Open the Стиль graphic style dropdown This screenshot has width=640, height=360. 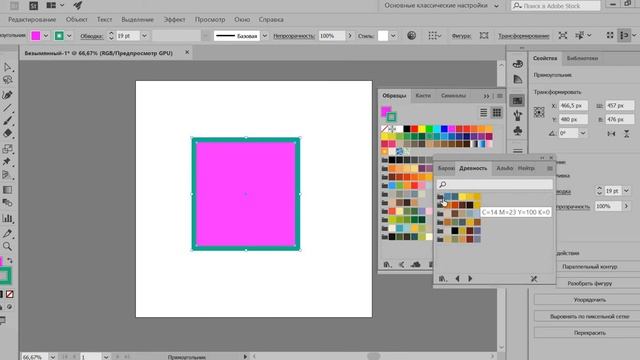(x=393, y=36)
